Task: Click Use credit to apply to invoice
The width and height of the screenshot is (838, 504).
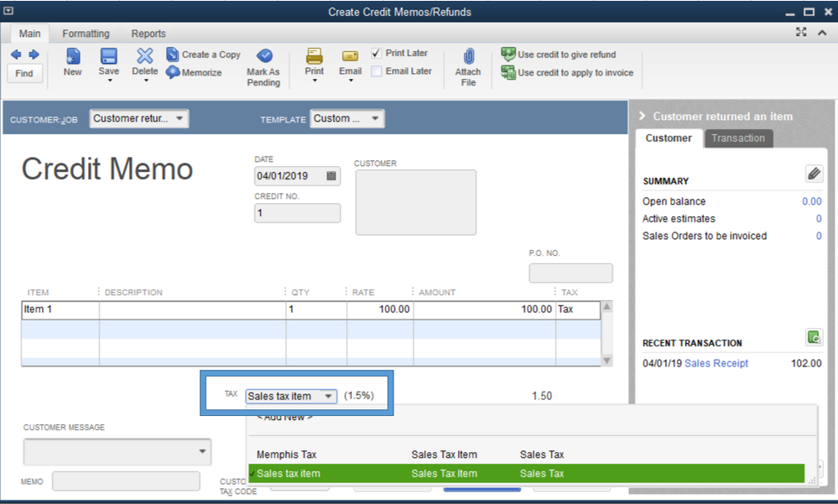Action: pyautogui.click(x=567, y=72)
